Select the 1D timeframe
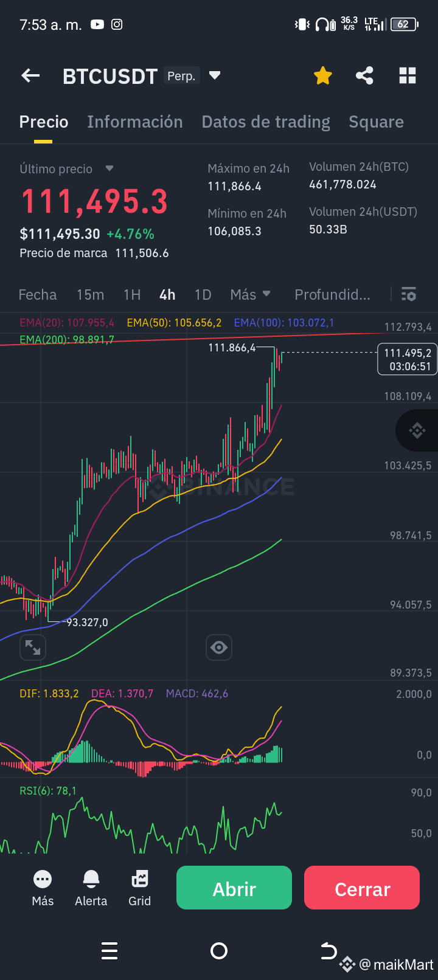Screen dimensions: 438x980 click(203, 295)
